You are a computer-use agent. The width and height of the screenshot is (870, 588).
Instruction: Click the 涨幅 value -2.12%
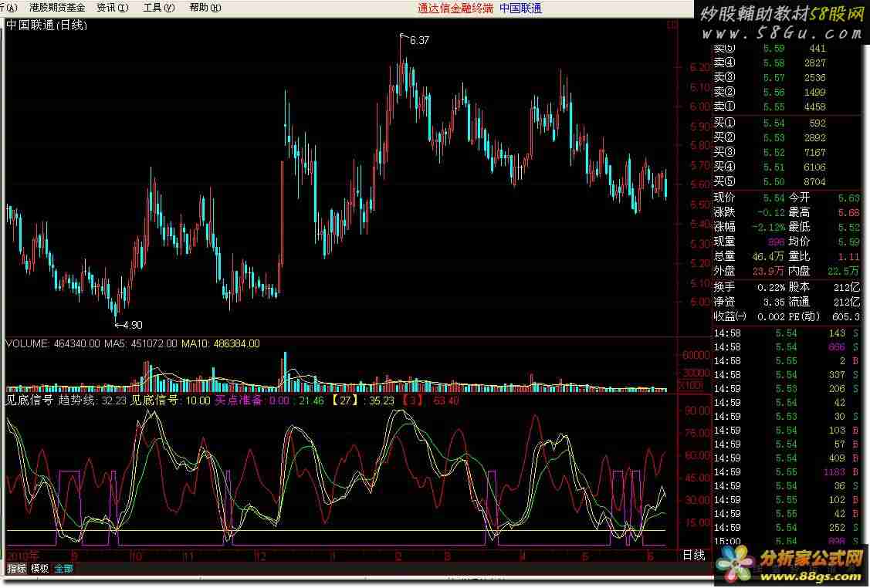pyautogui.click(x=768, y=228)
